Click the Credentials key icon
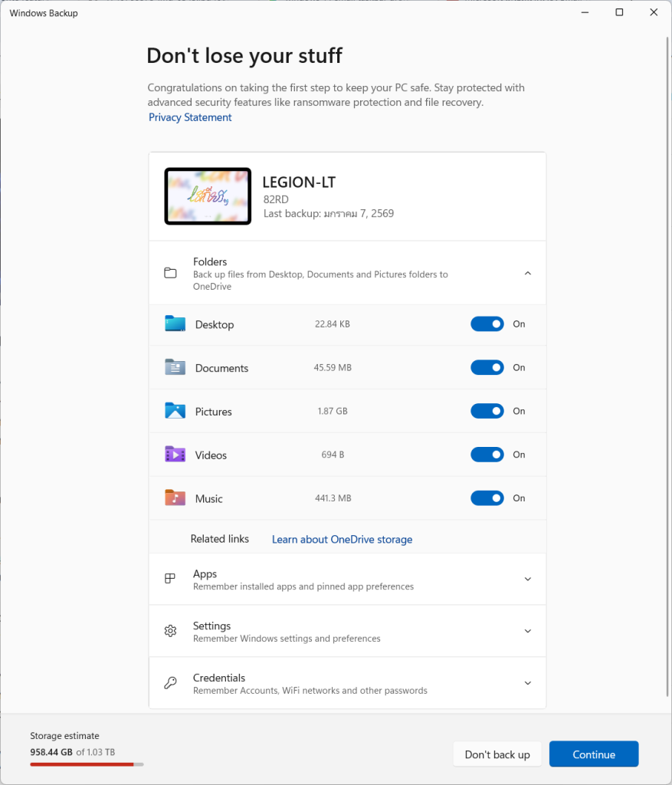672x785 pixels. tap(170, 683)
